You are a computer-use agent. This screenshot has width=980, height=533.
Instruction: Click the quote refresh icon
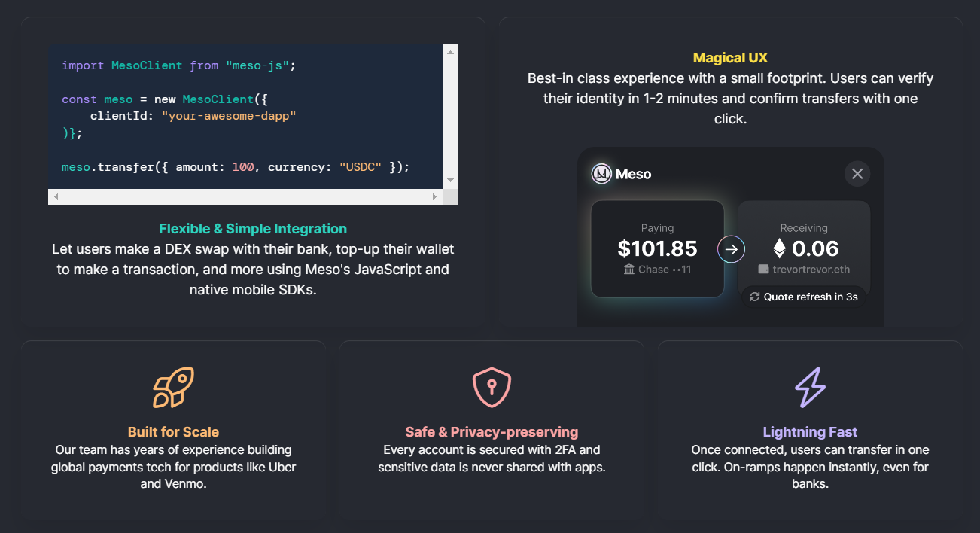coord(754,297)
